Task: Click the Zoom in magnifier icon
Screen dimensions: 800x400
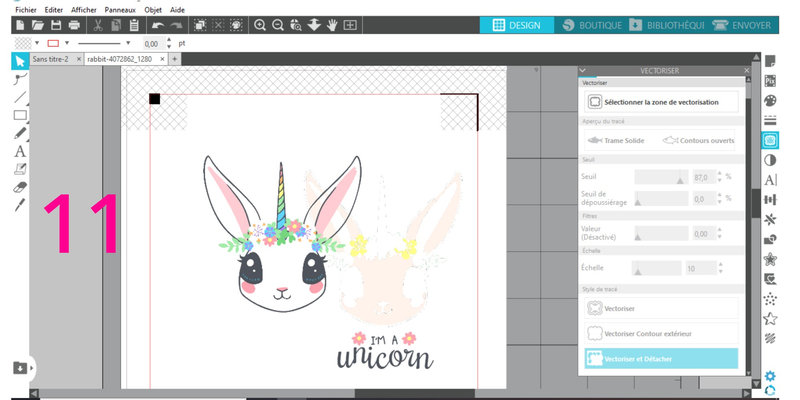Action: pos(260,24)
